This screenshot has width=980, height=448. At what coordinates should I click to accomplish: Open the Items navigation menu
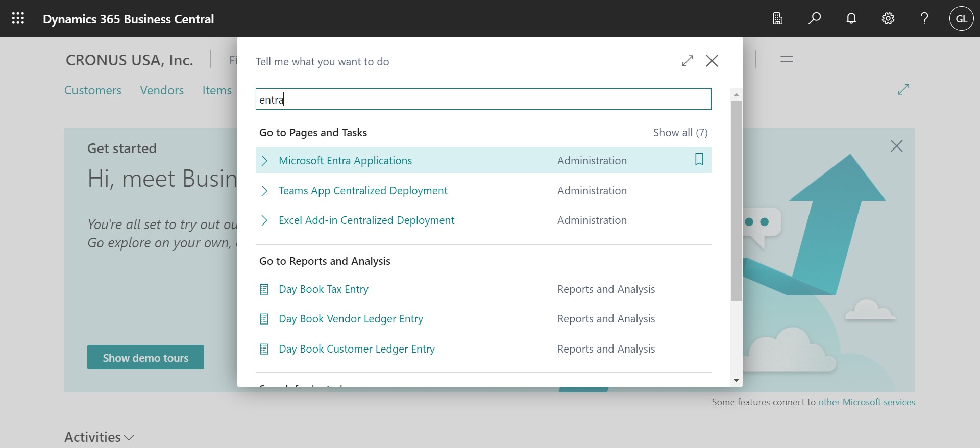click(217, 90)
